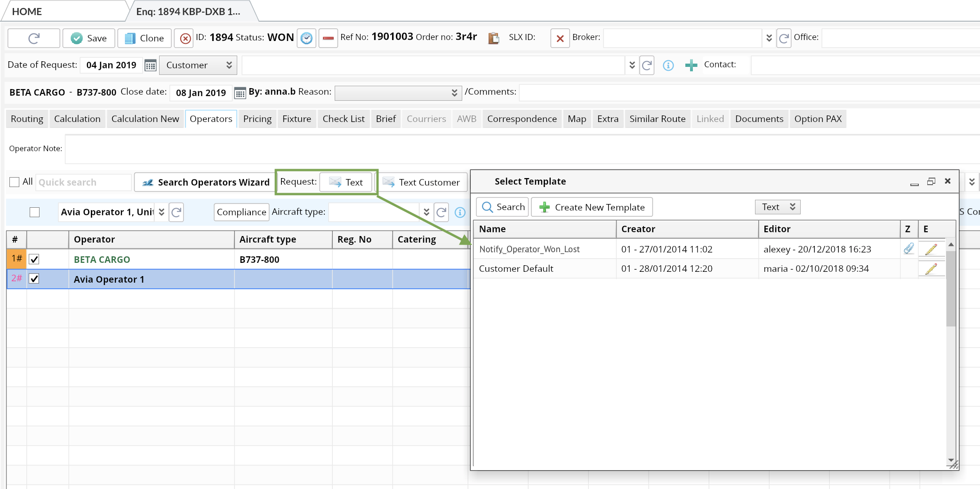
Task: Uncheck the BETA CARGO row checkbox
Action: [34, 259]
